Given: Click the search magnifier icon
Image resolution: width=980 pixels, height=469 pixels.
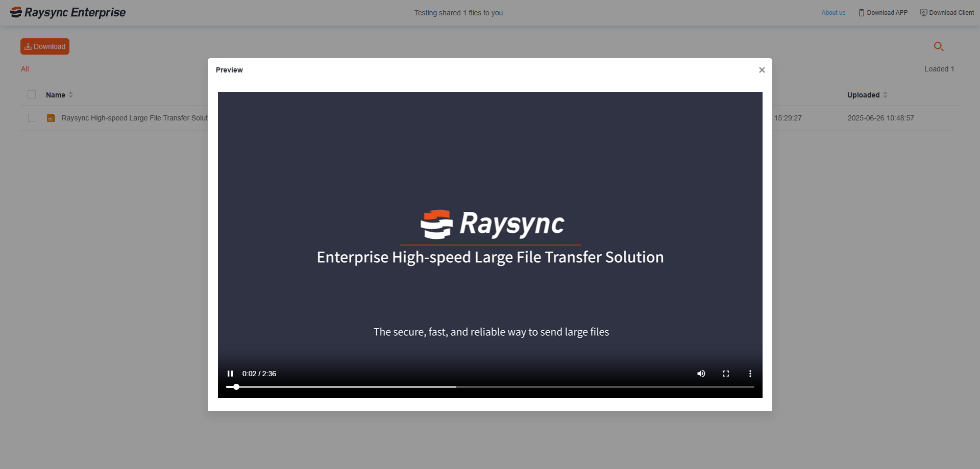Looking at the screenshot, I should tap(939, 46).
